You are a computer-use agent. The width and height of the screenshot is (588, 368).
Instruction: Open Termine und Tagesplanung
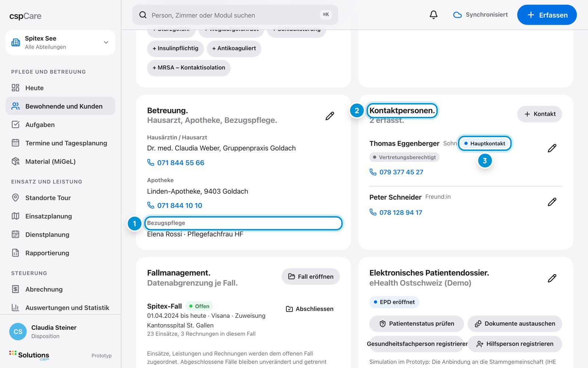click(60, 143)
